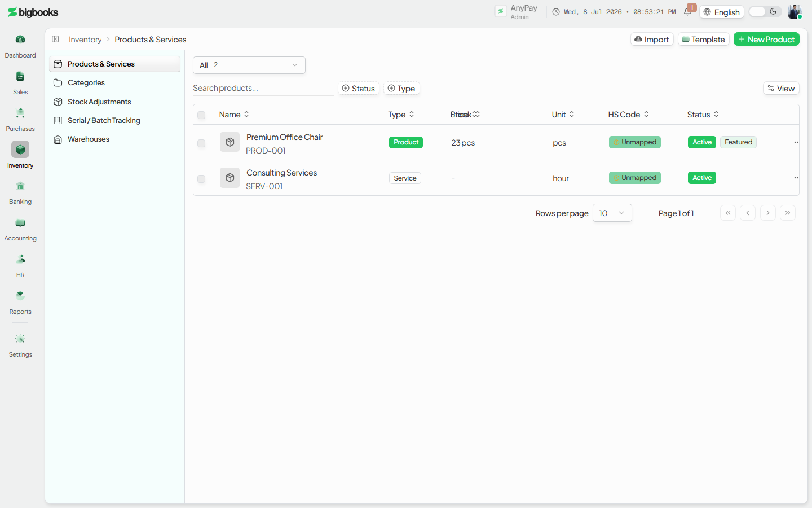
Task: Click the Featured badge
Action: (738, 142)
